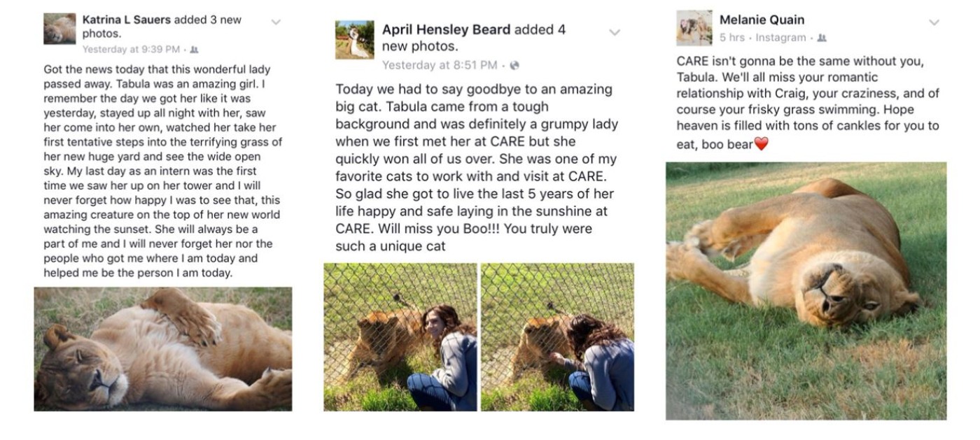Expand options chevron on April's post

pyautogui.click(x=615, y=32)
